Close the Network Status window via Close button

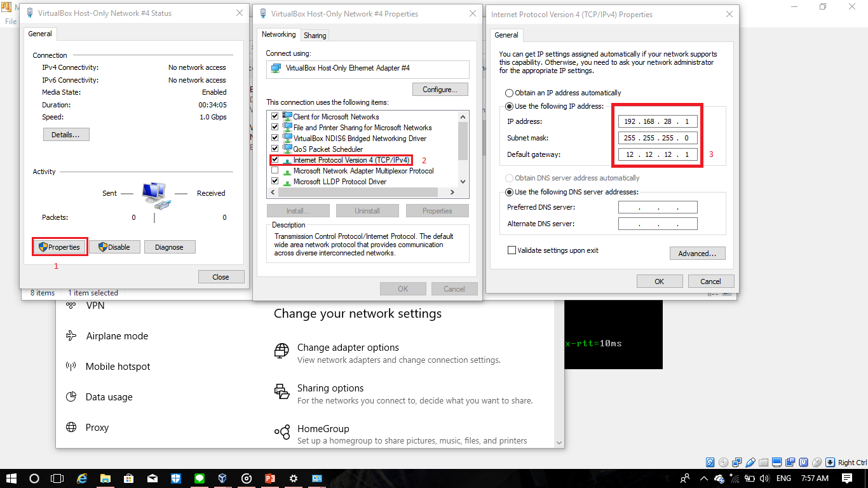220,277
